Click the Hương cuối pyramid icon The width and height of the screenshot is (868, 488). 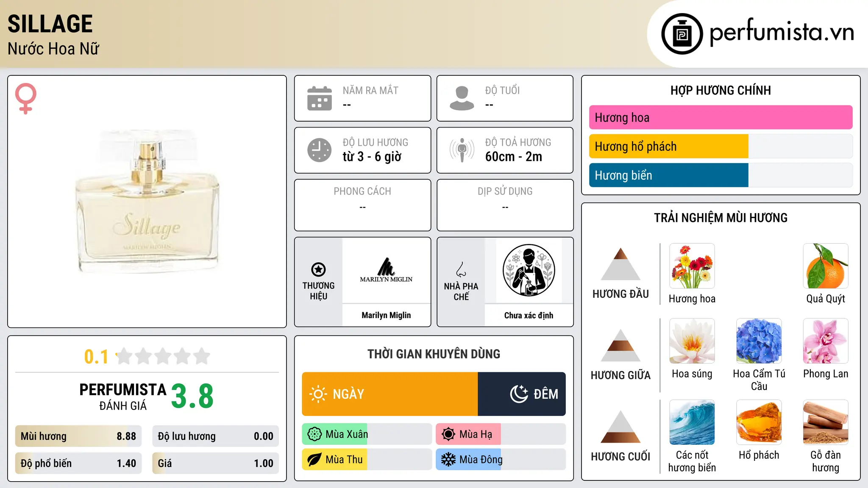(620, 427)
